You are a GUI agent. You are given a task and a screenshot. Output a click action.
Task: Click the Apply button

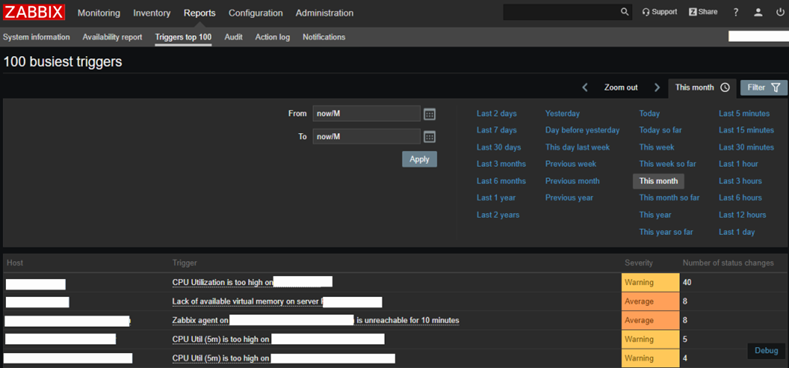coord(419,159)
